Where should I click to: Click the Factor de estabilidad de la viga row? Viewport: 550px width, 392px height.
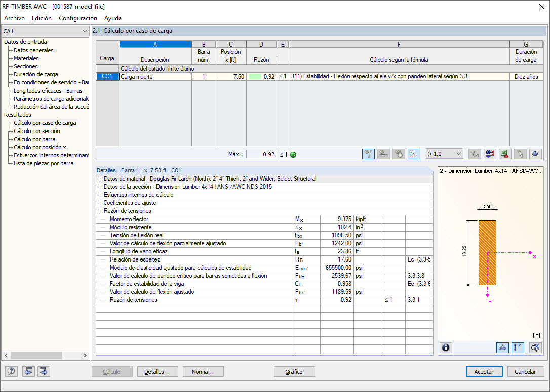[x=264, y=284]
